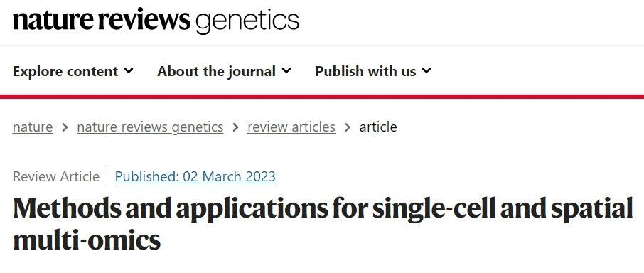Go to the nature breadcrumb link
The width and height of the screenshot is (644, 273).
(33, 127)
